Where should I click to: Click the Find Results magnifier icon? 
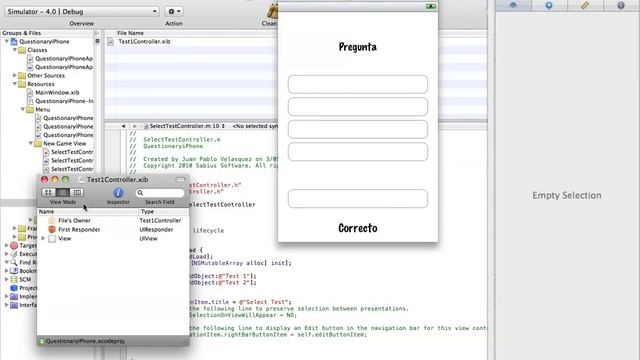point(14,262)
